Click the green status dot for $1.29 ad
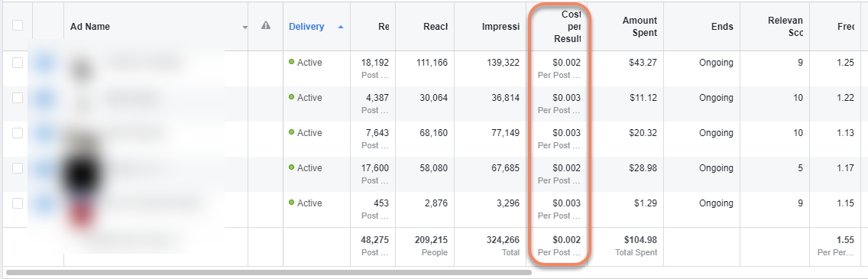This screenshot has height=279, width=868. [x=292, y=203]
